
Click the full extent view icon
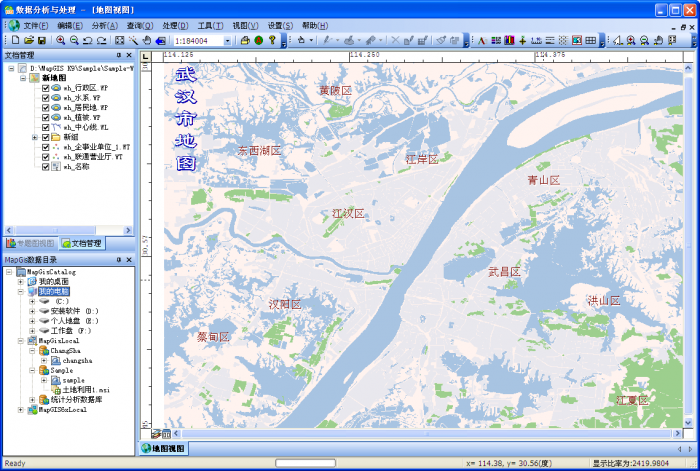click(x=119, y=40)
